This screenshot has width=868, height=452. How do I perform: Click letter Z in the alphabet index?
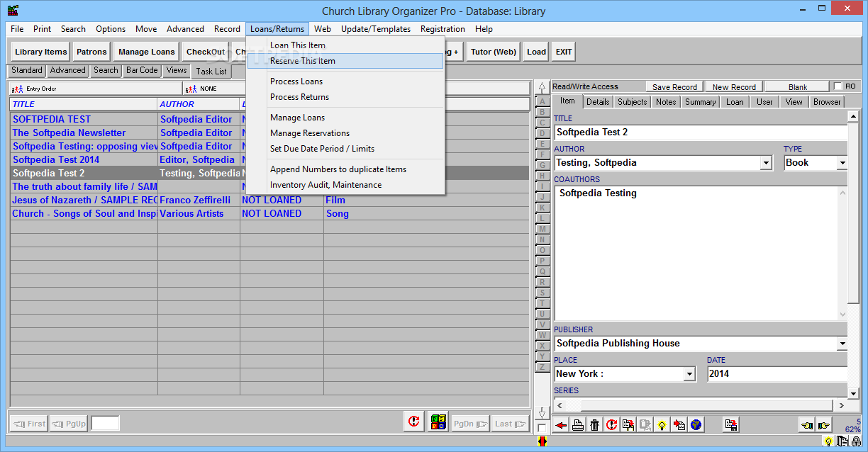coord(542,367)
